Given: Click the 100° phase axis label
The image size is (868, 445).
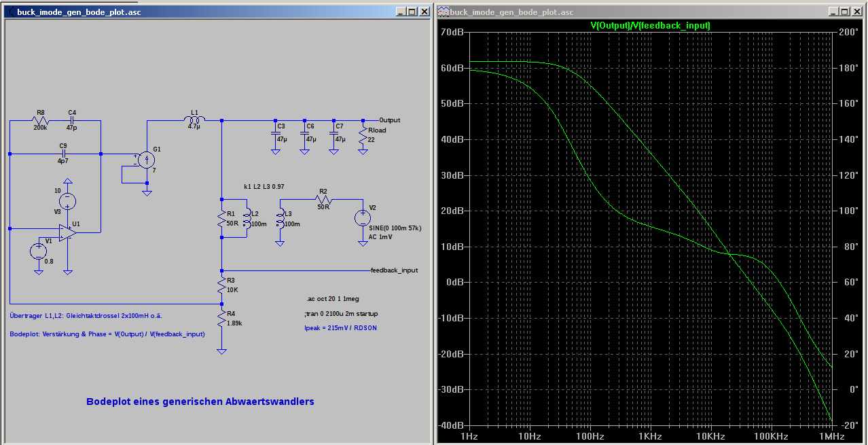Looking at the screenshot, I should (848, 211).
